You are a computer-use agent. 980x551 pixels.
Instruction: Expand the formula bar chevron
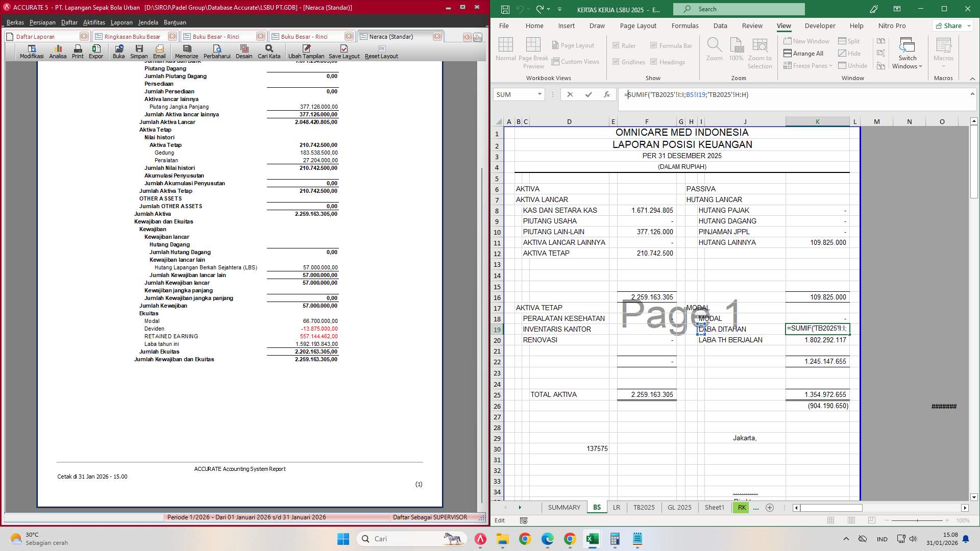[x=972, y=94]
